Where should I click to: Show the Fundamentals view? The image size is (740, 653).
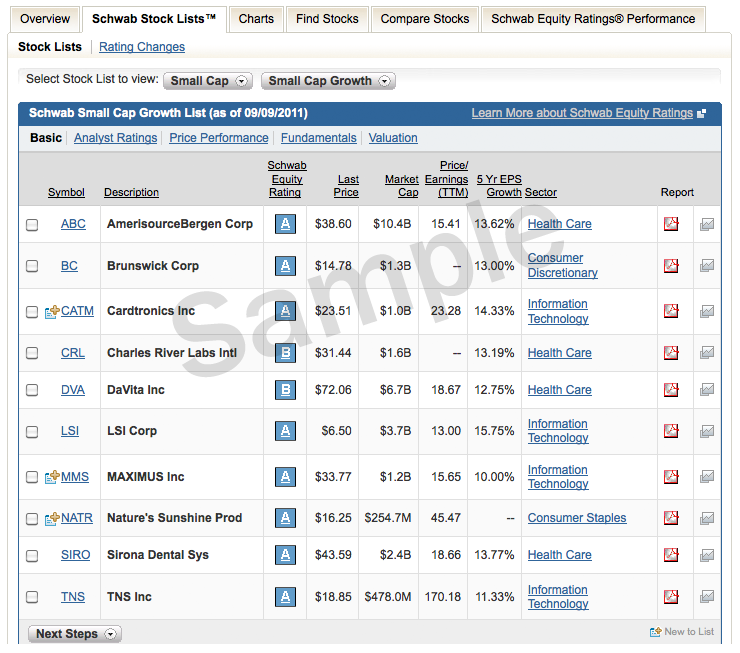(x=319, y=138)
